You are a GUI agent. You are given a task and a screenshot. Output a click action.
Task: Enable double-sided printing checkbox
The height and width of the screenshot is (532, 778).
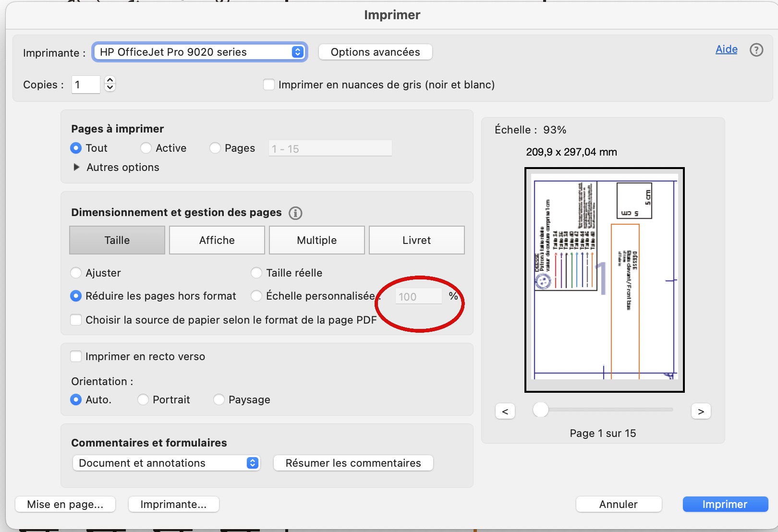[76, 356]
